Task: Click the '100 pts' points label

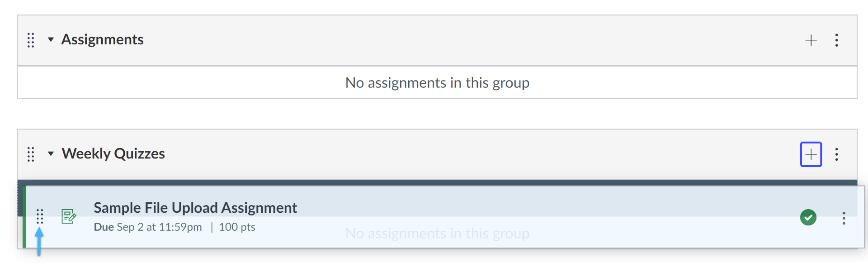Action: [x=237, y=227]
